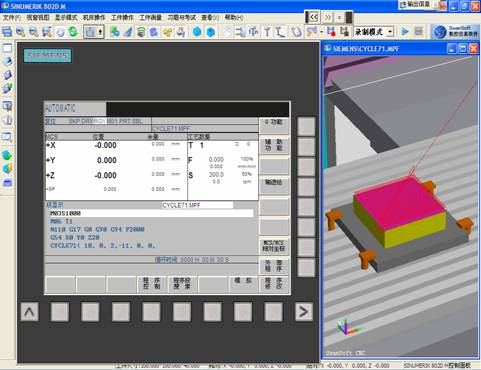The height and width of the screenshot is (370, 481).
Task: Click the record icon with red dot
Action: [x=331, y=32]
